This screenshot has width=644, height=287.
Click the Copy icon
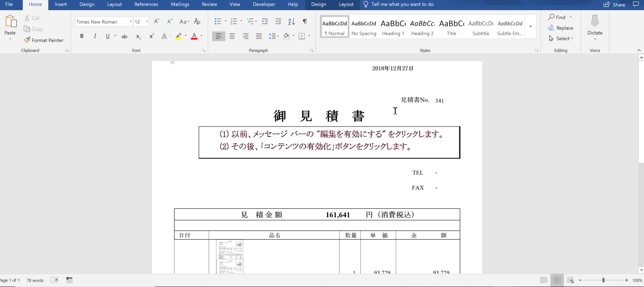coord(27,29)
